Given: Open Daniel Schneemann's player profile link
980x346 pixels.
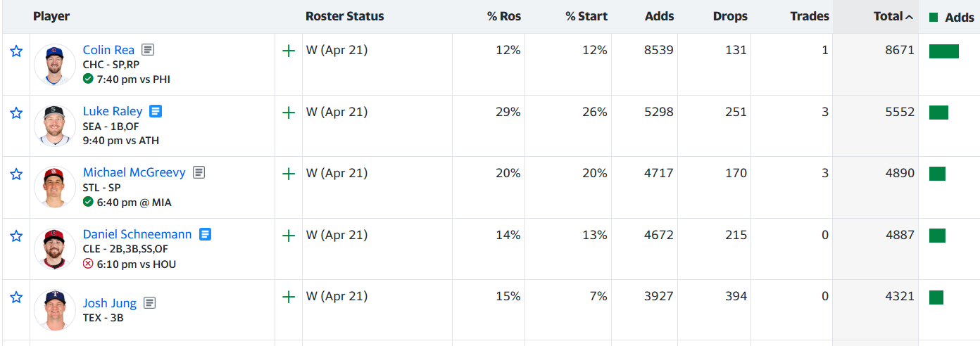Looking at the screenshot, I should point(137,234).
